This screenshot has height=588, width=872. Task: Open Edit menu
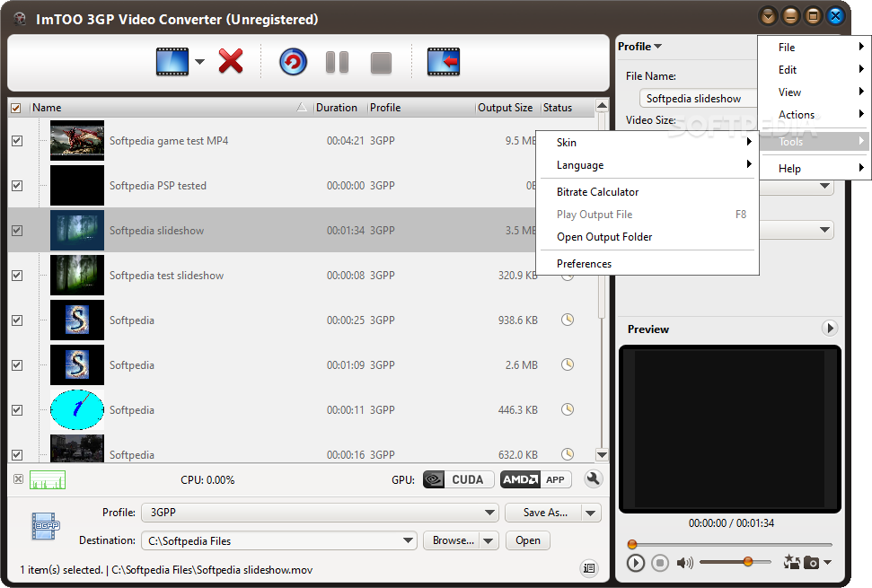(815, 69)
